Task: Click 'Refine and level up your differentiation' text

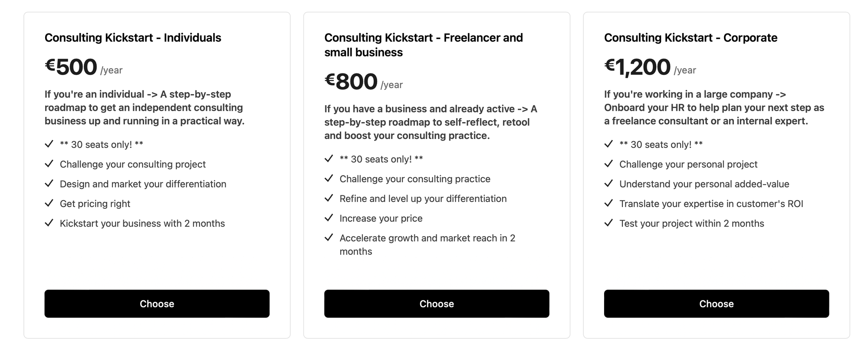Action: tap(423, 199)
